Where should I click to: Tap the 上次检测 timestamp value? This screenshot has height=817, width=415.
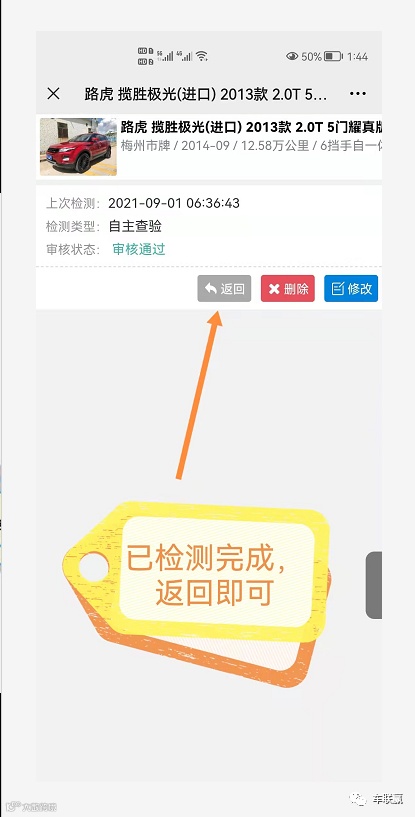tap(174, 203)
